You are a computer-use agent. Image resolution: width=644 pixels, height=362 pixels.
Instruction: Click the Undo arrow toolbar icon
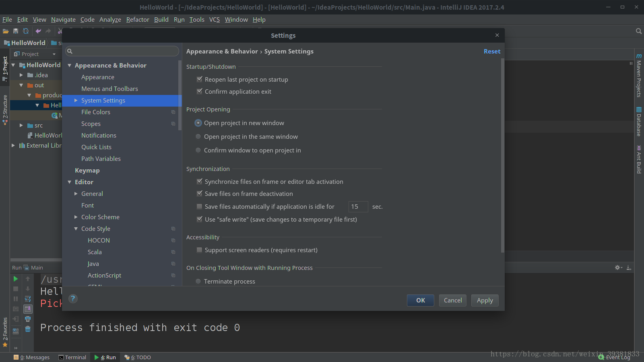38,31
